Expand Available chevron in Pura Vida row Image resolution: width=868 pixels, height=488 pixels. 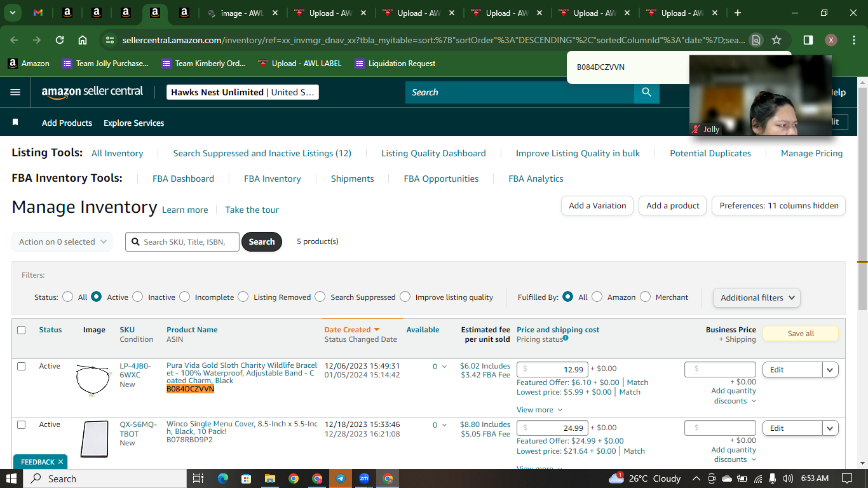(444, 367)
